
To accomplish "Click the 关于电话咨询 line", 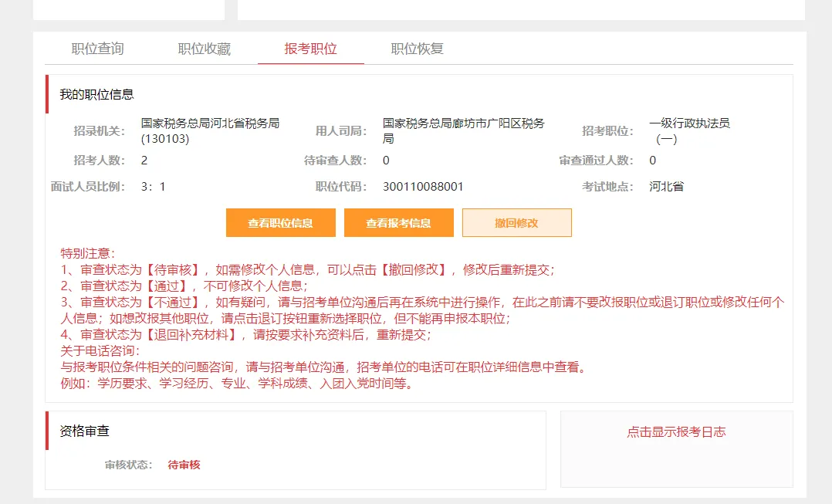I will pyautogui.click(x=100, y=350).
